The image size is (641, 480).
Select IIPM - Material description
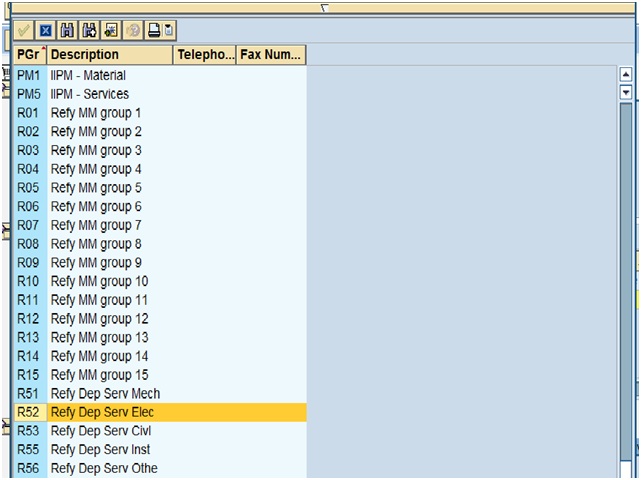88,76
